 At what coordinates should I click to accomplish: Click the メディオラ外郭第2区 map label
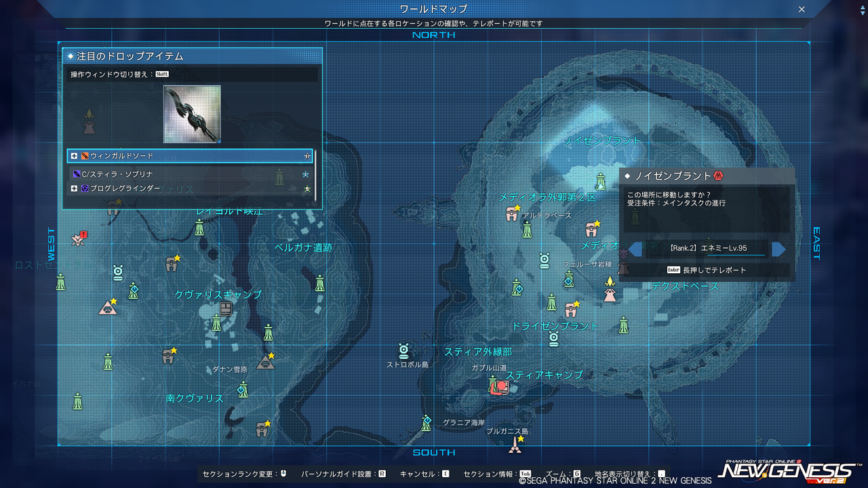click(547, 197)
